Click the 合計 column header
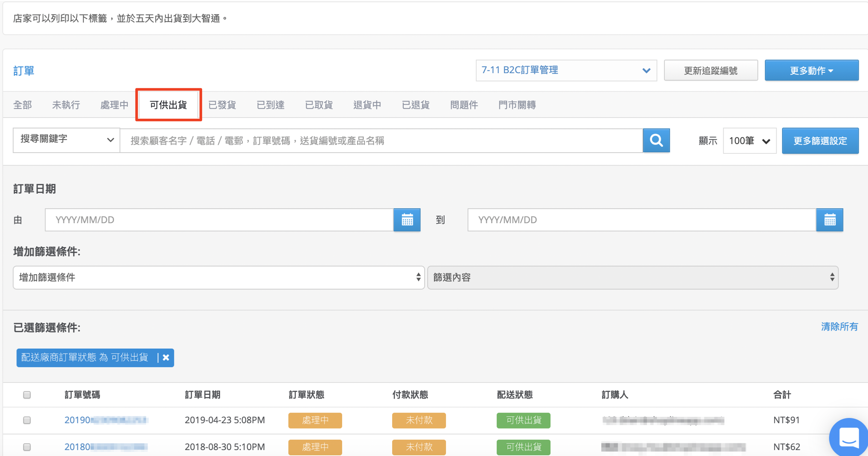 782,395
